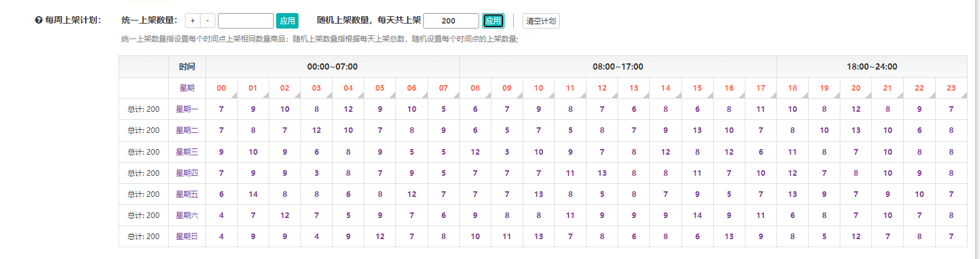
Task: Open the corner triangle on hour 00 column
Action: point(234,95)
